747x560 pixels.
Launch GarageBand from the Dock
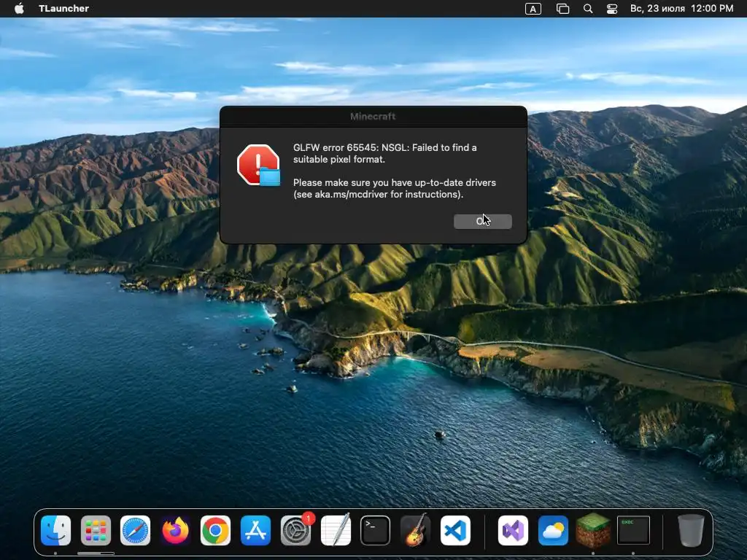point(415,530)
